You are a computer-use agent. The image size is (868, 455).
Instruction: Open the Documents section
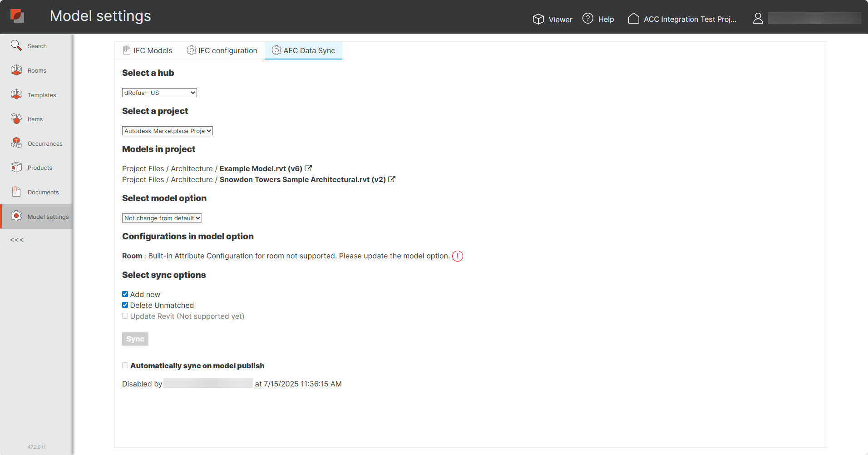[x=43, y=192]
